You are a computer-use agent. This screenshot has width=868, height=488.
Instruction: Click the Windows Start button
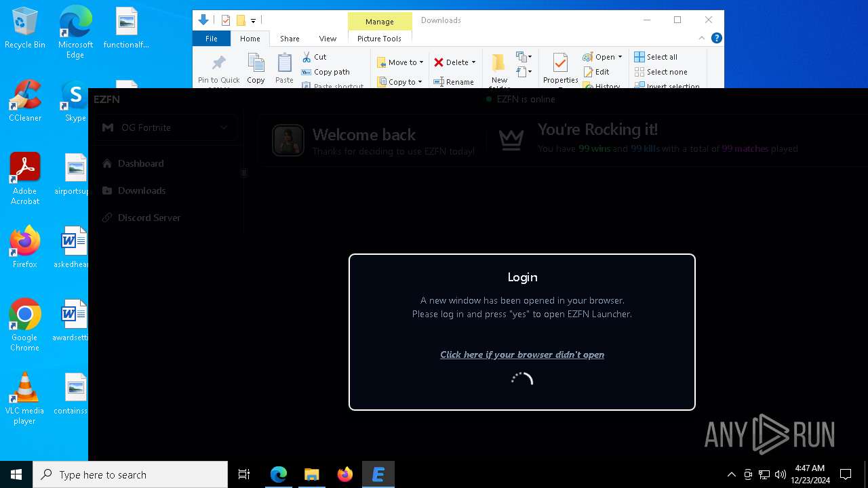coord(16,474)
